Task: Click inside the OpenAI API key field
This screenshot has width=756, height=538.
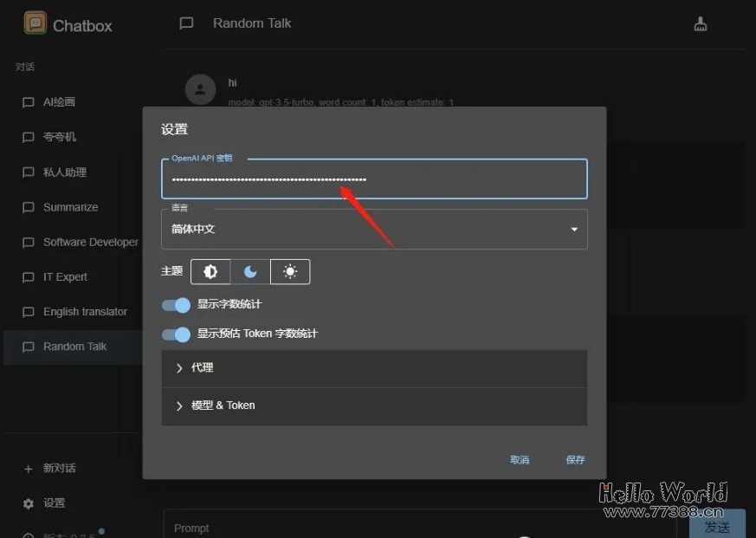Action: (x=374, y=179)
